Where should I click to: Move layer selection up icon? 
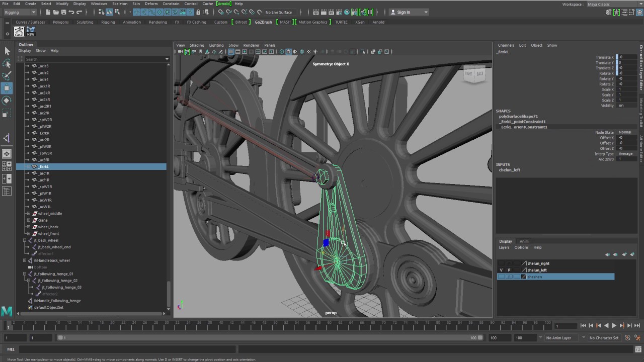point(607,254)
